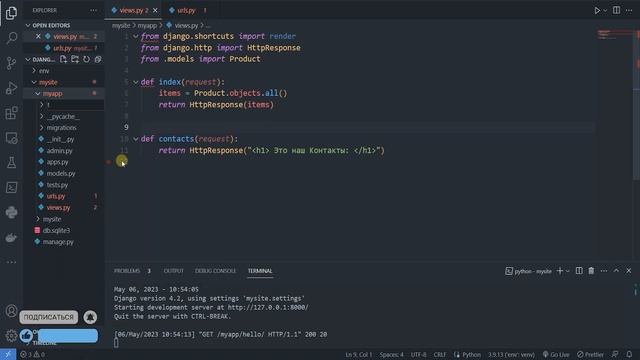
Task: Open Run and Debug view
Action: (11, 88)
